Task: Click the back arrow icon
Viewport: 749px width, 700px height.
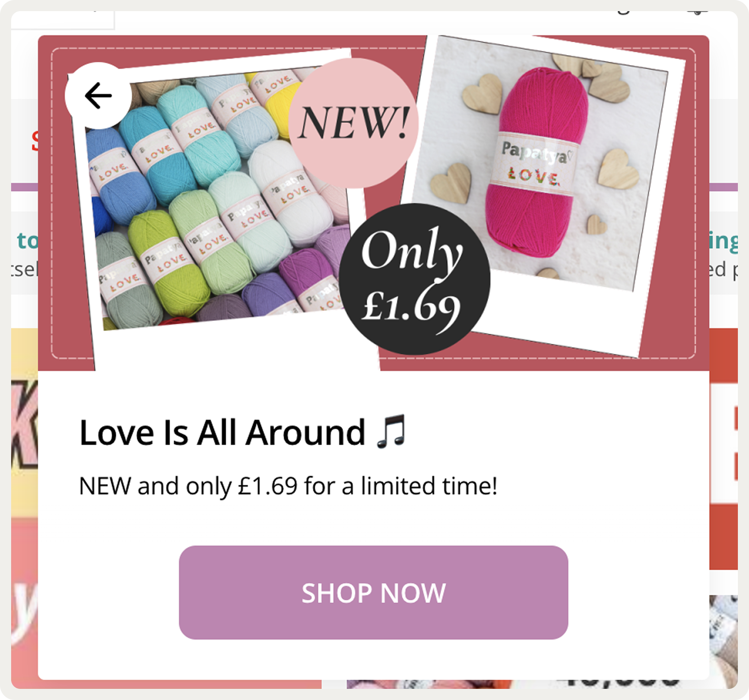Action: [98, 95]
